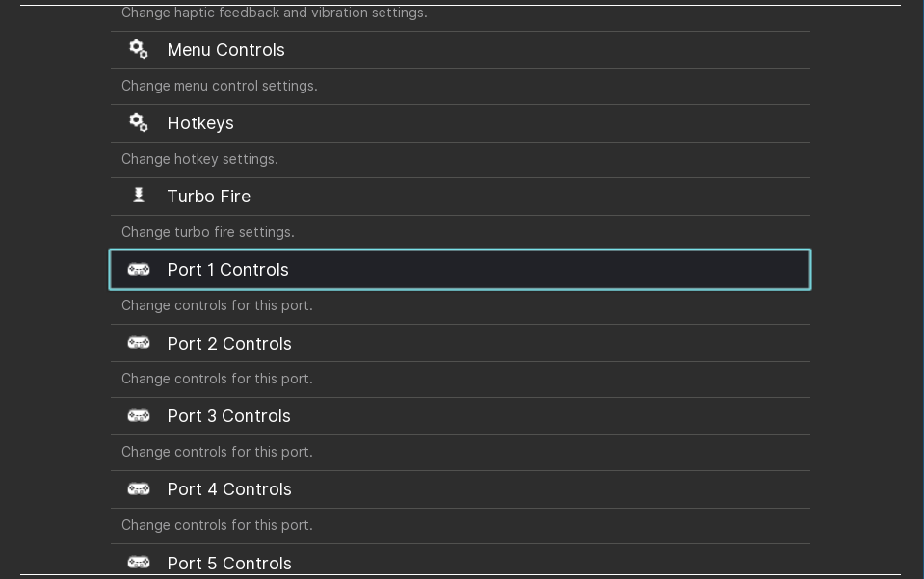The image size is (924, 579).
Task: Open the highlighted Port 1 Controls entry
Action: (x=461, y=270)
